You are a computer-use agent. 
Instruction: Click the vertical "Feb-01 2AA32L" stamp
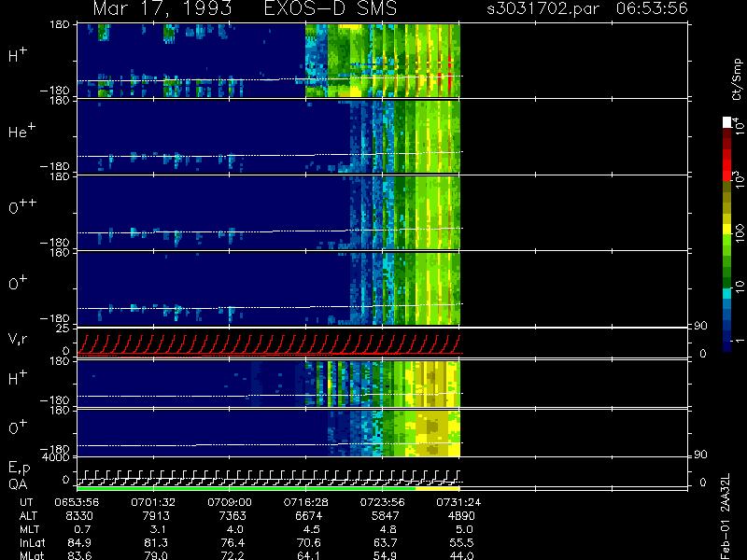point(726,516)
